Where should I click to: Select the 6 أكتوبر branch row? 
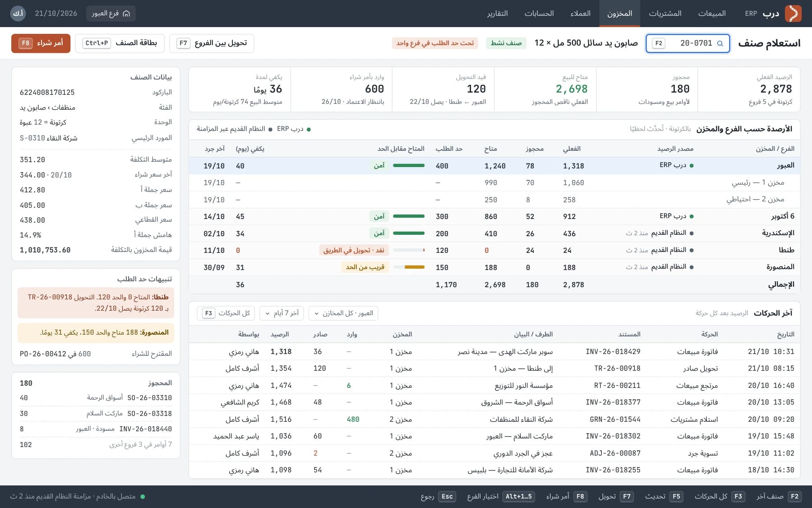pyautogui.click(x=494, y=217)
